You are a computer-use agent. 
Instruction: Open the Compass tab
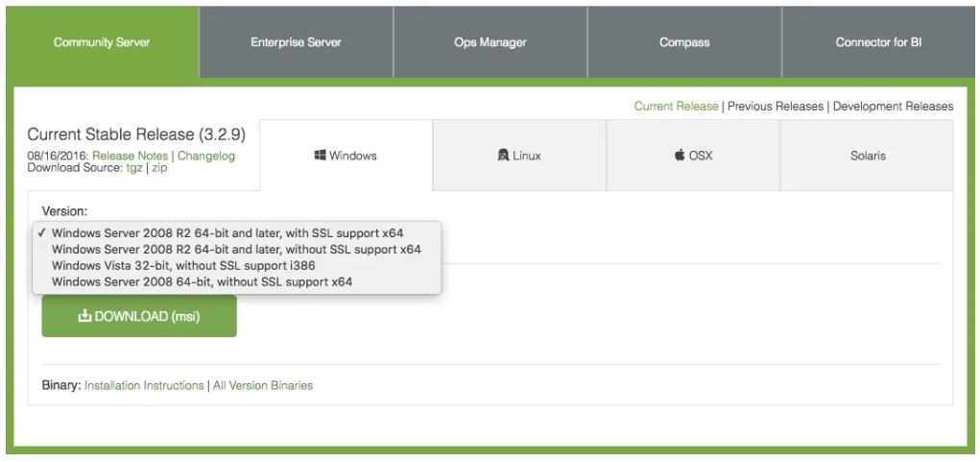684,42
